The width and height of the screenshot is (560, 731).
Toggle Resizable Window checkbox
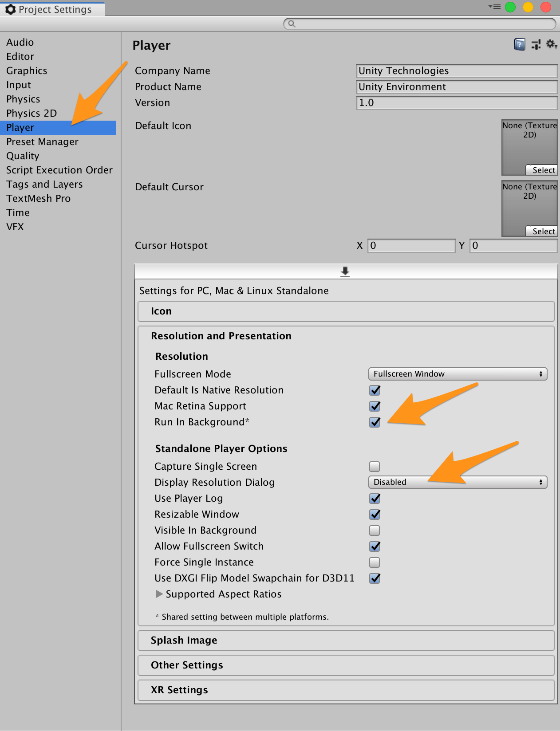(375, 515)
